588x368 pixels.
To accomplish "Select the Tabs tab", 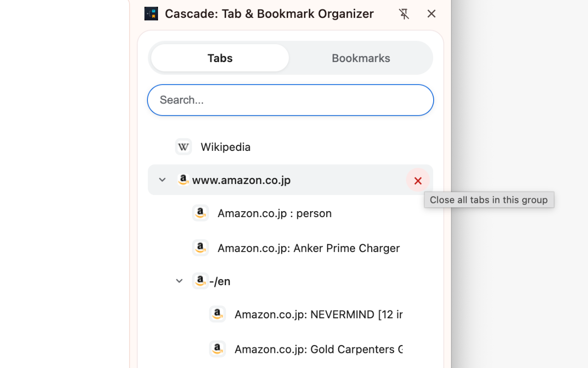I will (x=220, y=58).
